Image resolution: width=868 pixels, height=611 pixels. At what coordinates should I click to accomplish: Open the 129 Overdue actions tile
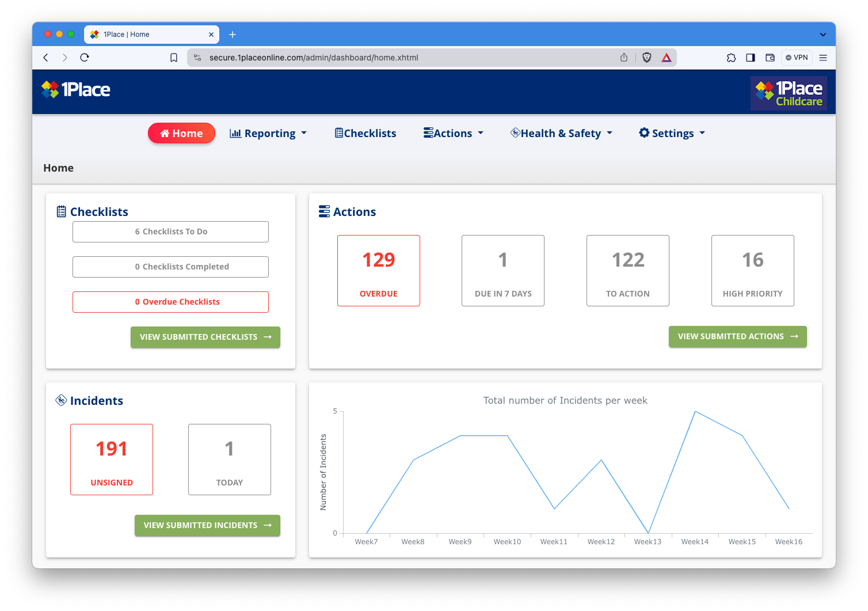(x=379, y=271)
